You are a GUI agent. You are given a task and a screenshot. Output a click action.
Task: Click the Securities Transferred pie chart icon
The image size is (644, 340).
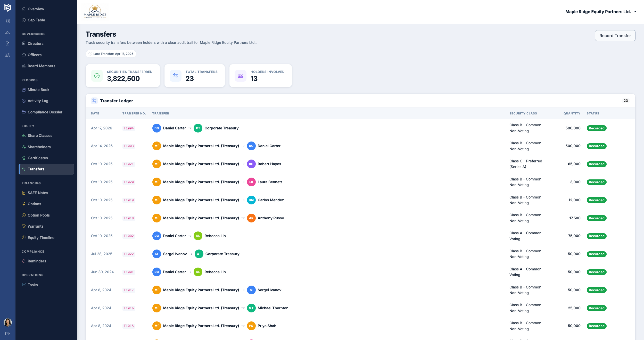[x=97, y=76]
